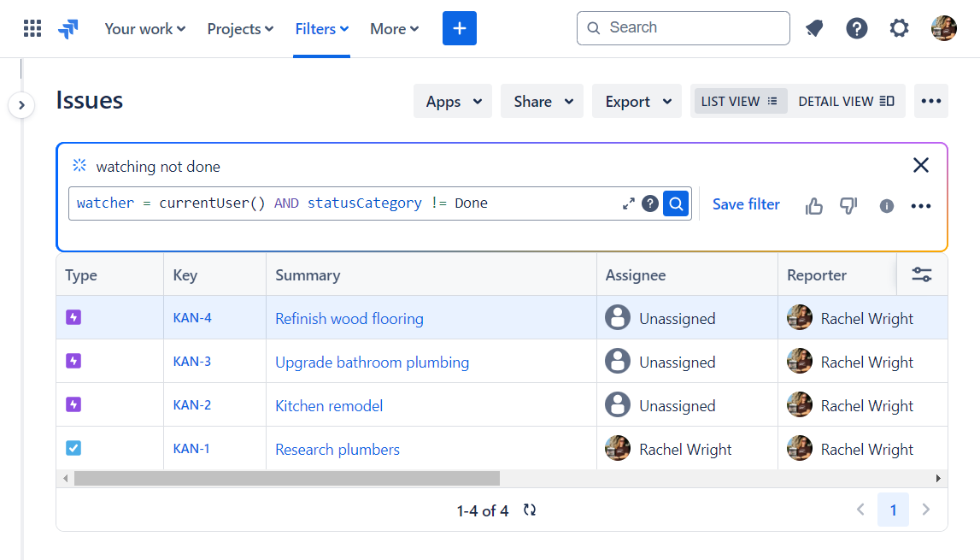Open the Atlassian app switcher grid
The width and height of the screenshot is (980, 560).
click(32, 27)
